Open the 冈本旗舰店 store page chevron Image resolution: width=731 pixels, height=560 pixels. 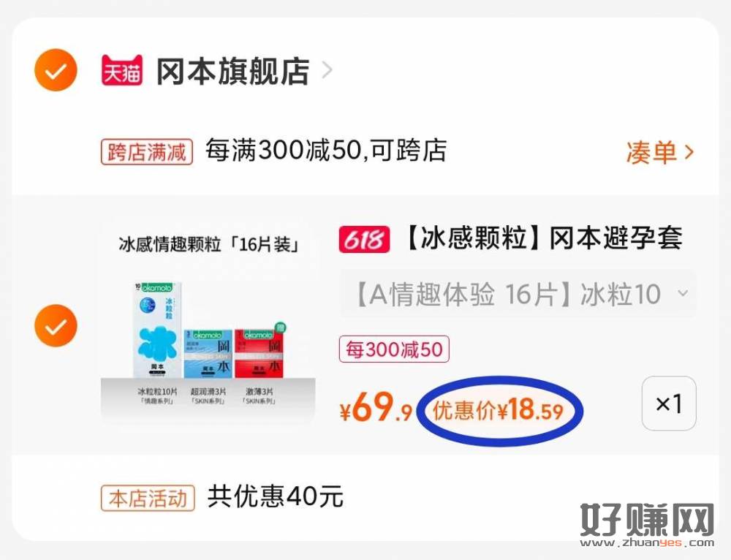[x=327, y=71]
